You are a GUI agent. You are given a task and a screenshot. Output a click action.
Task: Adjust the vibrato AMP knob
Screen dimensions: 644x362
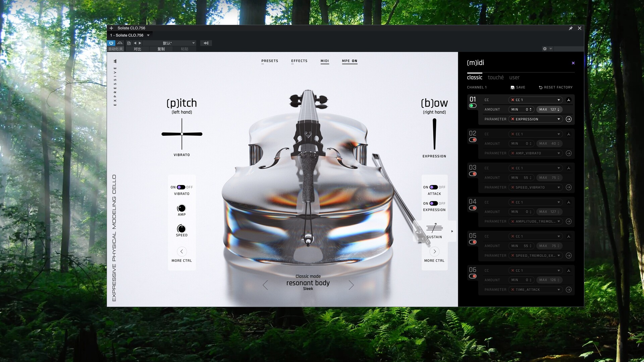click(x=181, y=208)
